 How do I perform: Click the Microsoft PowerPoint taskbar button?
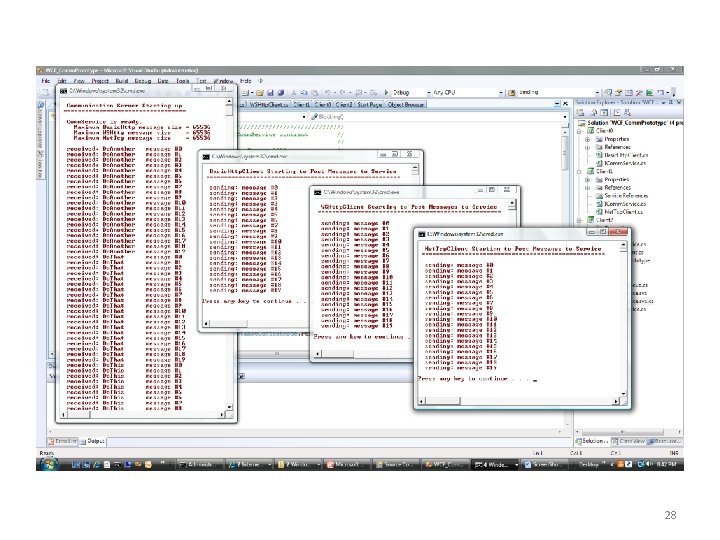click(x=347, y=465)
